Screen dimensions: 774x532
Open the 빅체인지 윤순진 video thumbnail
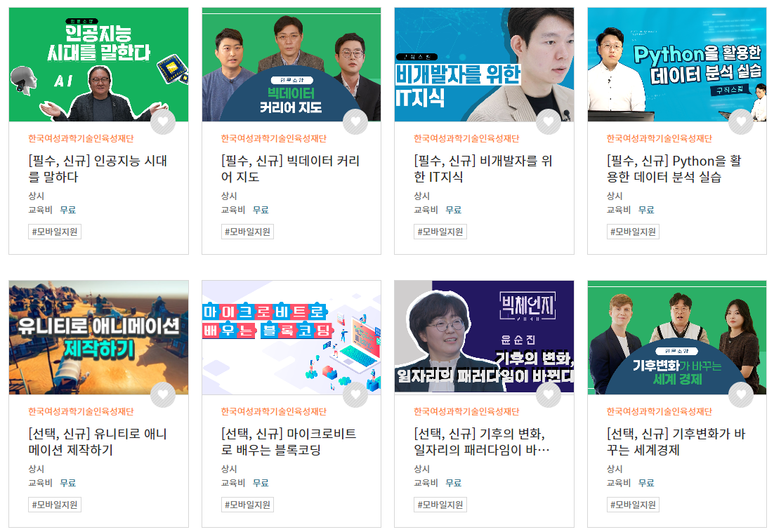[484, 338]
